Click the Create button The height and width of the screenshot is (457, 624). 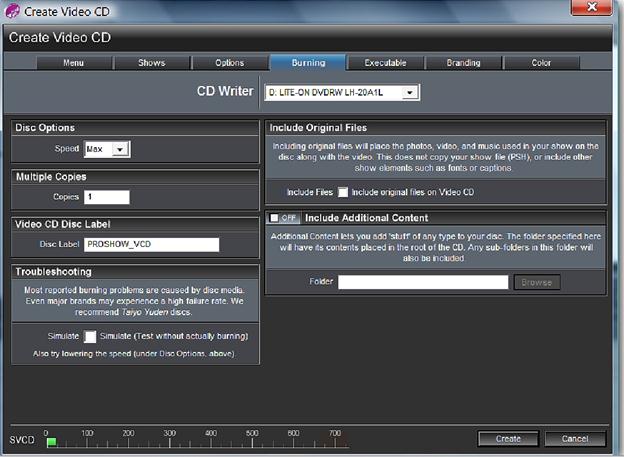508,439
